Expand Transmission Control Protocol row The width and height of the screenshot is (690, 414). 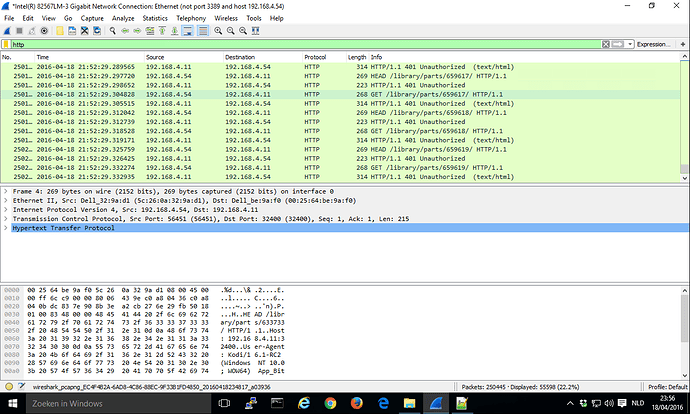[6, 219]
